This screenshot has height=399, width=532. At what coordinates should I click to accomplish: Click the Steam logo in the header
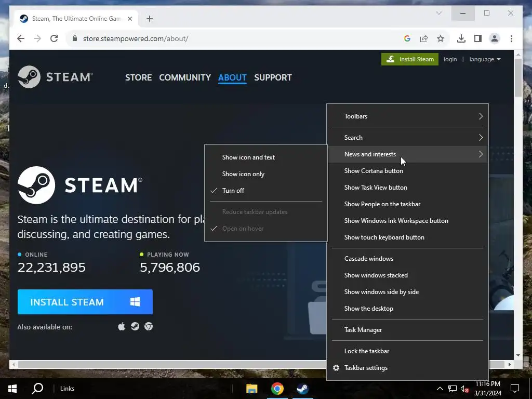[x=55, y=77]
